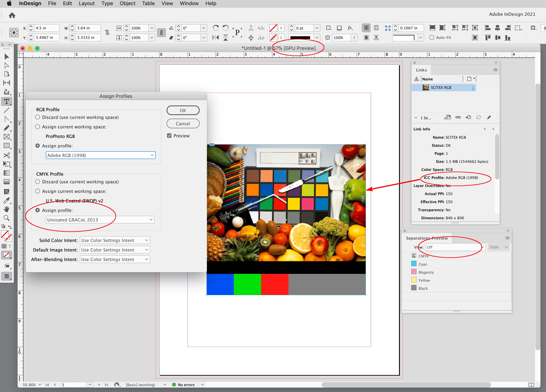
Task: Expand Solid Color Intent dropdown
Action: click(x=115, y=240)
